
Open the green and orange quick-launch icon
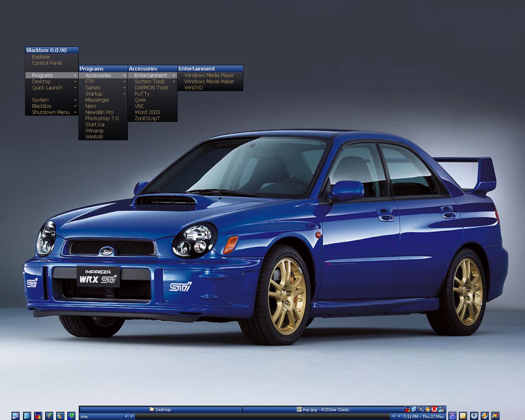[x=49, y=416]
